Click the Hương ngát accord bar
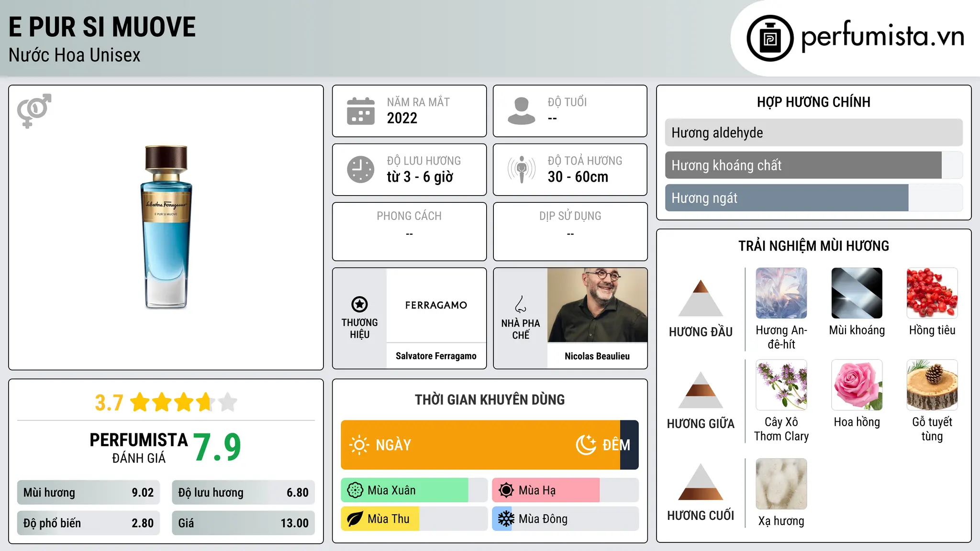 pyautogui.click(x=814, y=198)
